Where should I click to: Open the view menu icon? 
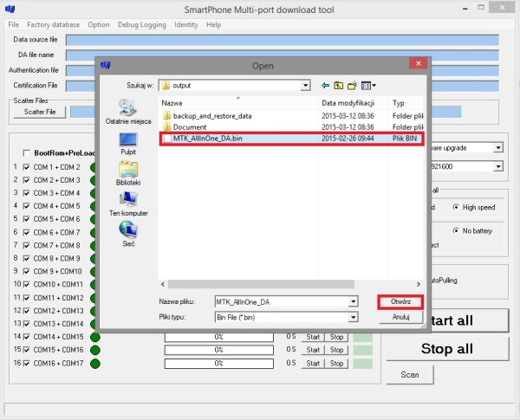click(x=368, y=86)
